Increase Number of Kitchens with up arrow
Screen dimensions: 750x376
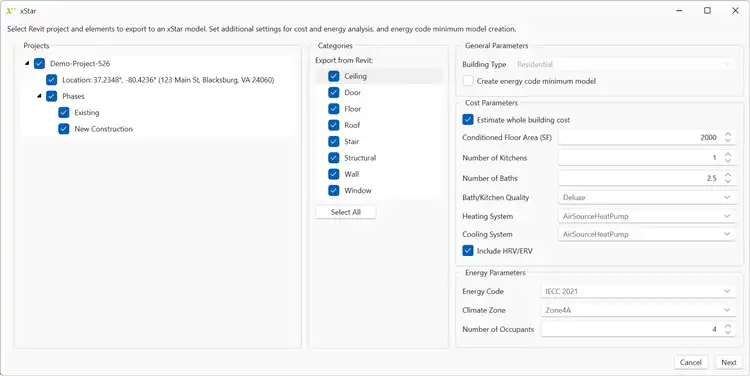point(728,155)
